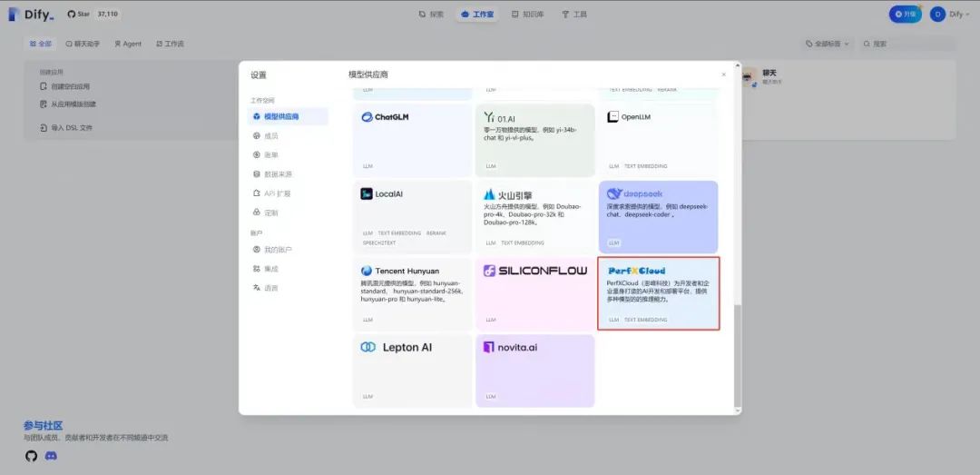
Task: Open the 聊天 app card
Action: [x=847, y=100]
